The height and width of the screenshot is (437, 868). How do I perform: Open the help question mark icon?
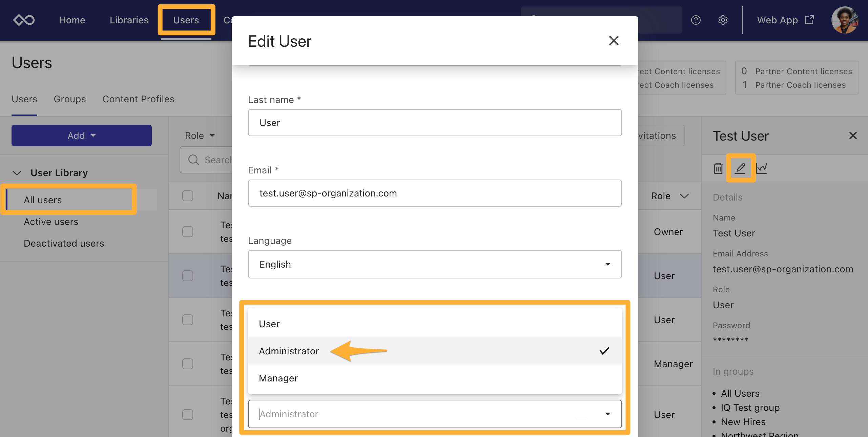[696, 20]
